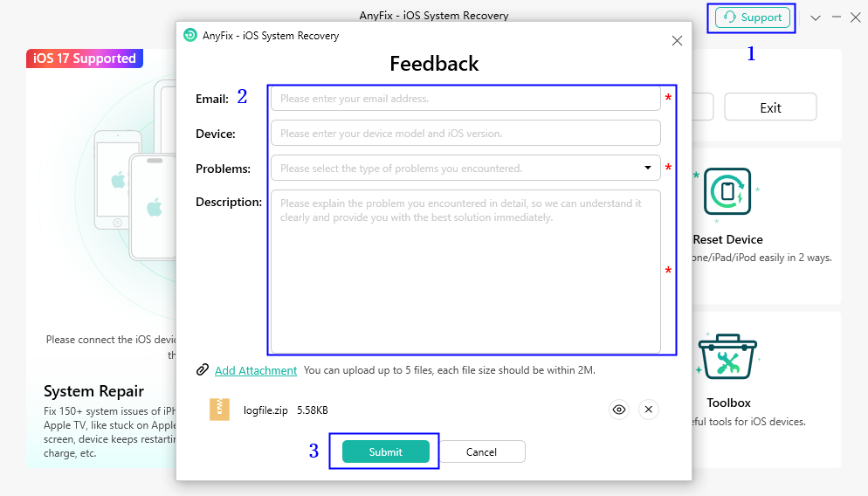Click the Exit button
The width and height of the screenshot is (868, 496).
click(x=770, y=107)
